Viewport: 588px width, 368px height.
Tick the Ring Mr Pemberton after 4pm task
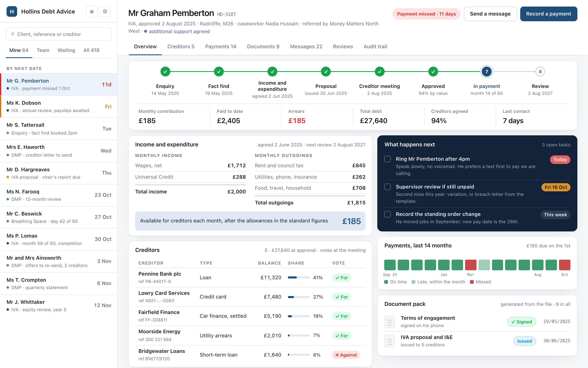pos(388,159)
